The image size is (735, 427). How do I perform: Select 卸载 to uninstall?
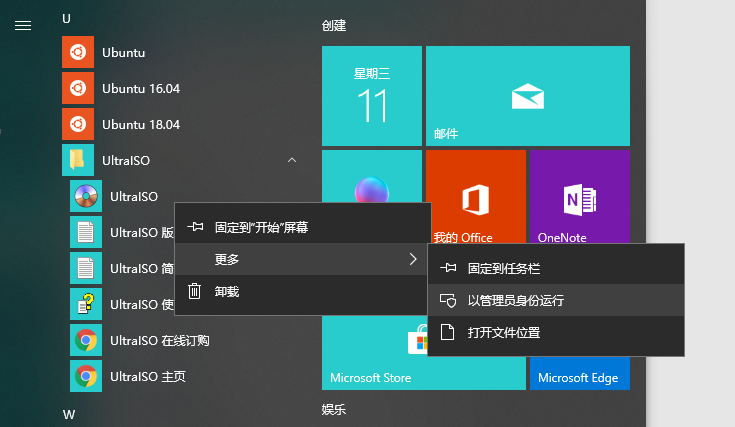point(302,291)
